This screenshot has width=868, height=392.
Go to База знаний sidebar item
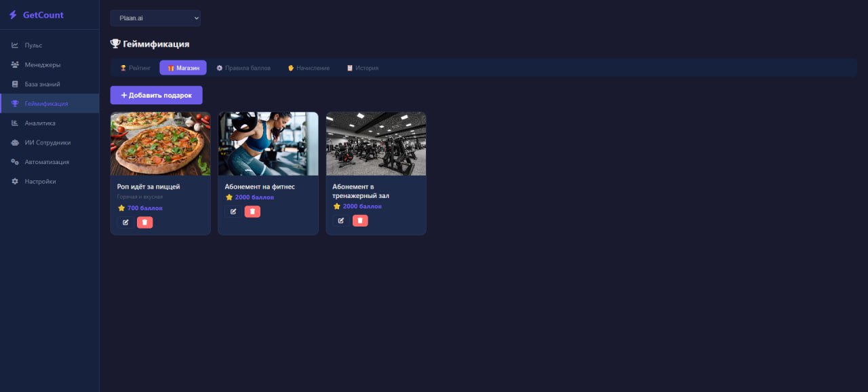click(42, 84)
